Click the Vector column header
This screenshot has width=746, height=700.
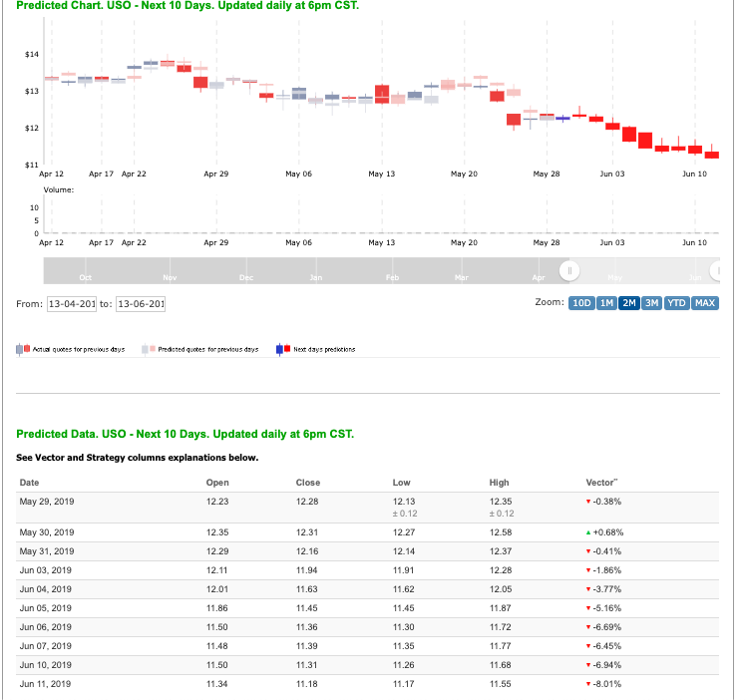tap(601, 483)
